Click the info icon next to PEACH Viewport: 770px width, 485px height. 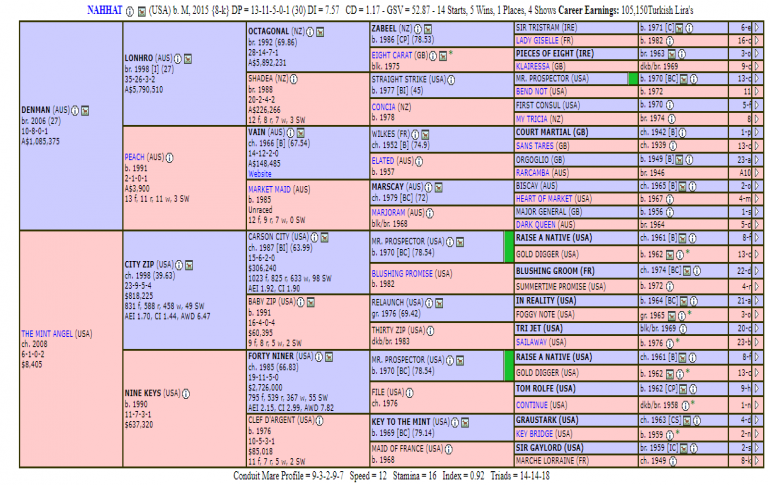pyautogui.click(x=169, y=158)
